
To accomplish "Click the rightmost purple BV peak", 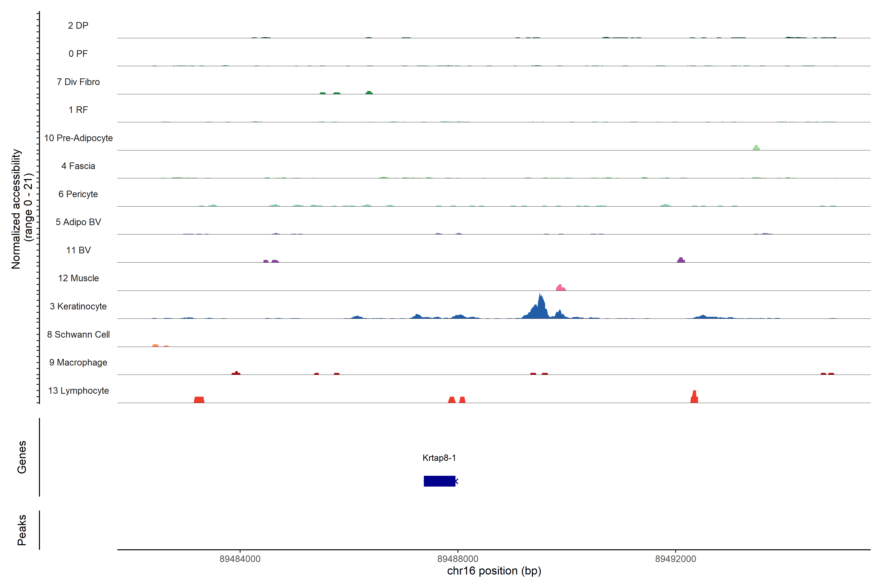I will [681, 260].
